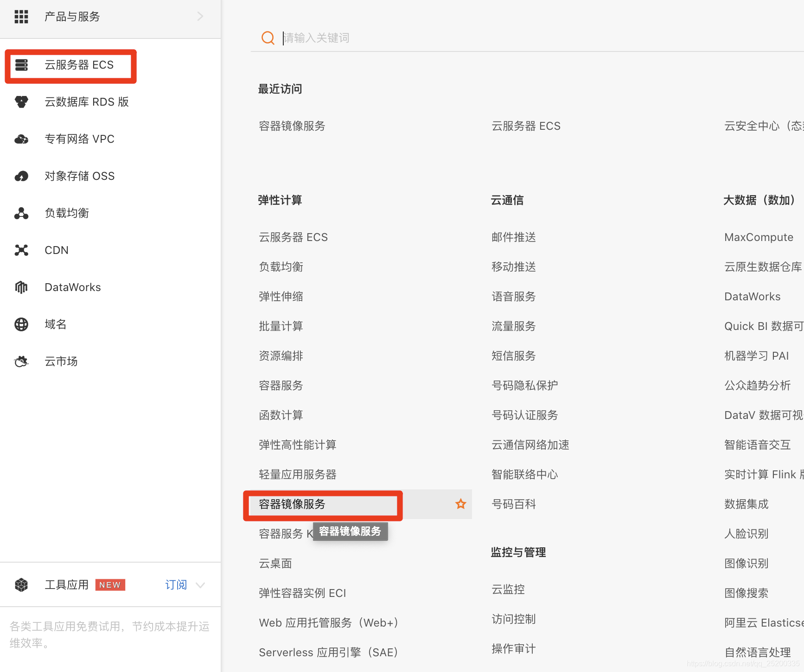
Task: Click the RDS database icon in the sidebar
Action: 21,102
